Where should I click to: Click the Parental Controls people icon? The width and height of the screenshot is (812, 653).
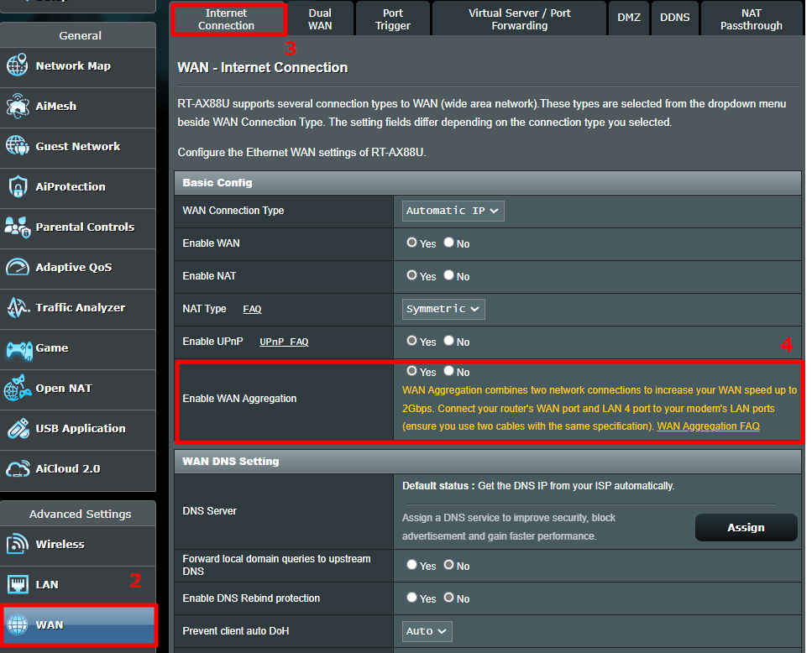point(17,227)
